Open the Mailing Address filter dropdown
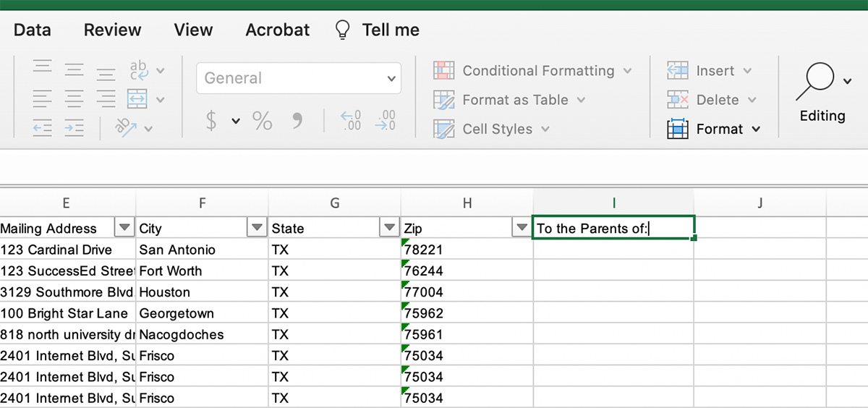Screen dimensions: 868x408 [x=124, y=228]
